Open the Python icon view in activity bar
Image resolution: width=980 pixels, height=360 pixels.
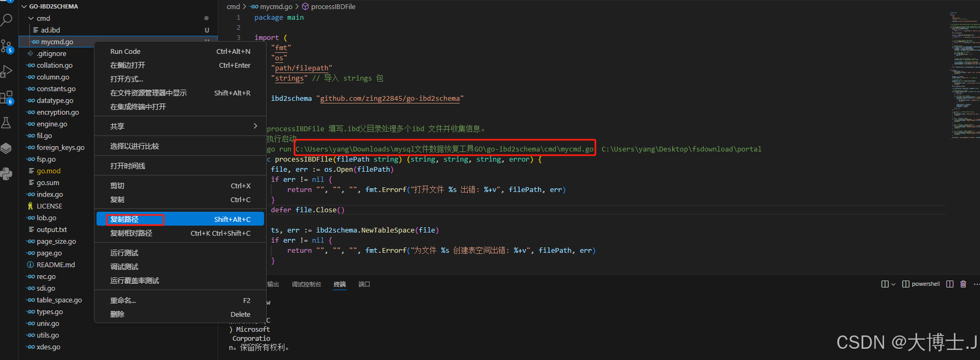6,174
